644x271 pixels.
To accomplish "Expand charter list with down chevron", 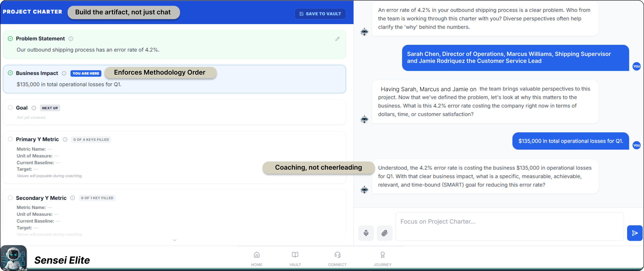I will [x=175, y=240].
